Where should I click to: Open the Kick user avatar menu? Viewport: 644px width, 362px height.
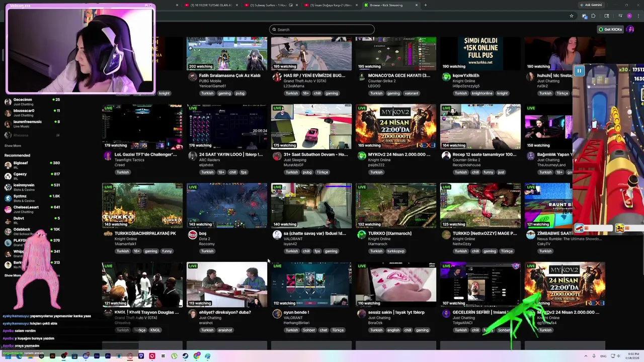point(630,29)
